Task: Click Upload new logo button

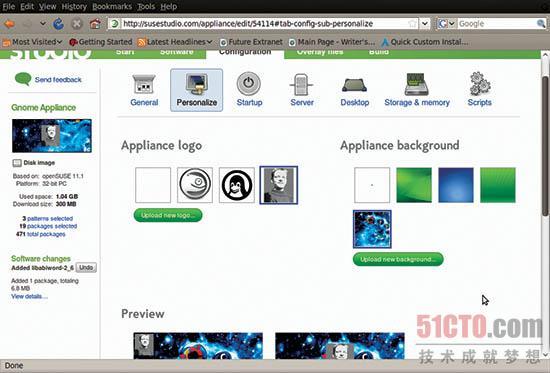Action: 168,215
